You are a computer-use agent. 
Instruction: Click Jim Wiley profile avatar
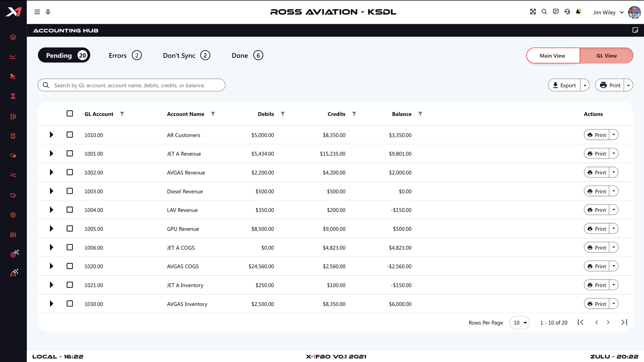coord(634,12)
